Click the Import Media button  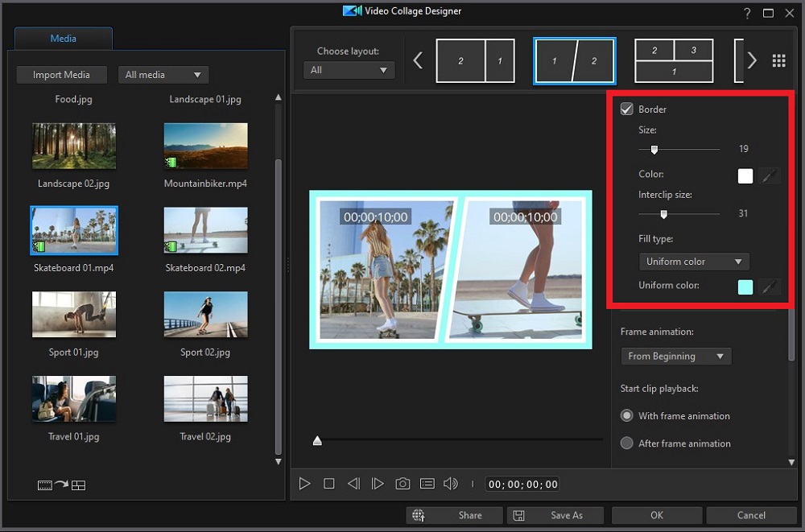[61, 74]
